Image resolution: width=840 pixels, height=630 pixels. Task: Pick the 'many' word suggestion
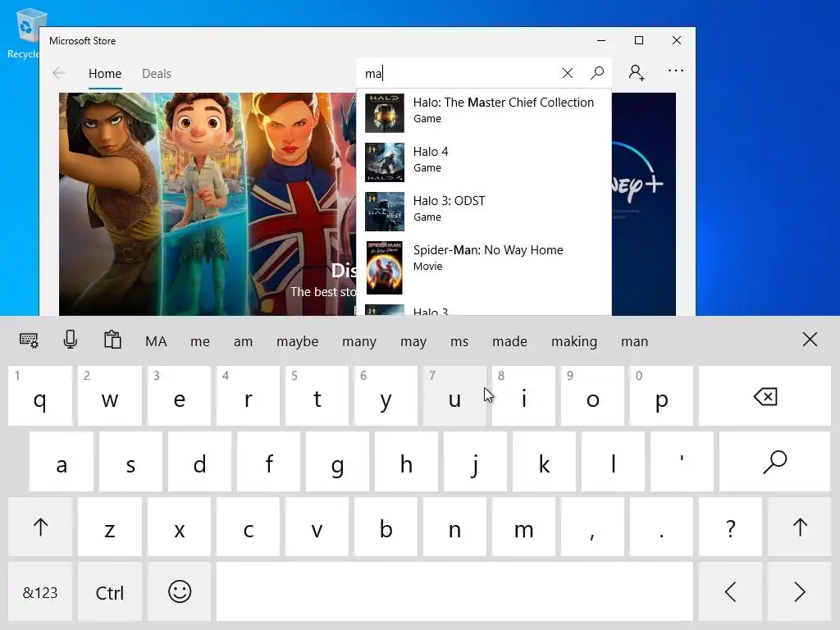[x=359, y=342]
